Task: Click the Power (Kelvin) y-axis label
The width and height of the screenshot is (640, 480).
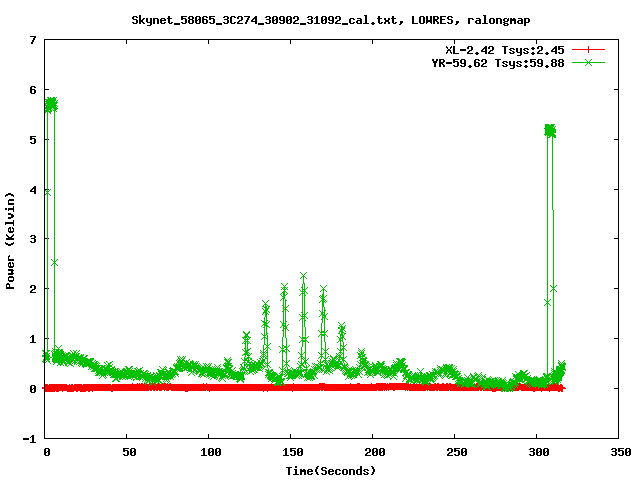Action: [x=10, y=241]
